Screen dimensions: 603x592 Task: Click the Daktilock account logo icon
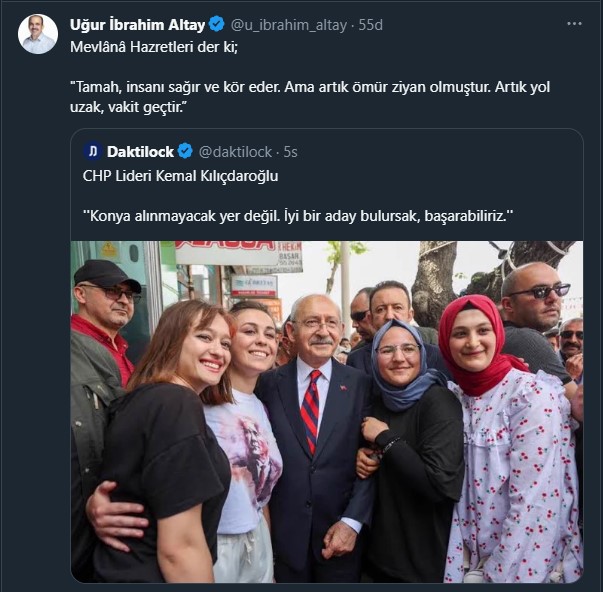coord(92,152)
